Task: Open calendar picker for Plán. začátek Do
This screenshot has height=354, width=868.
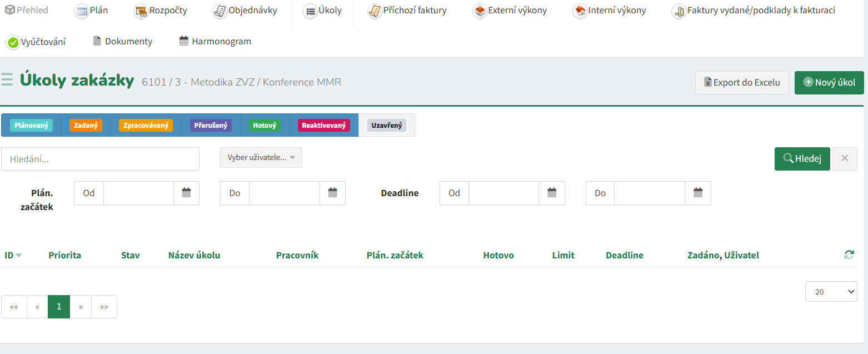Action: (332, 193)
